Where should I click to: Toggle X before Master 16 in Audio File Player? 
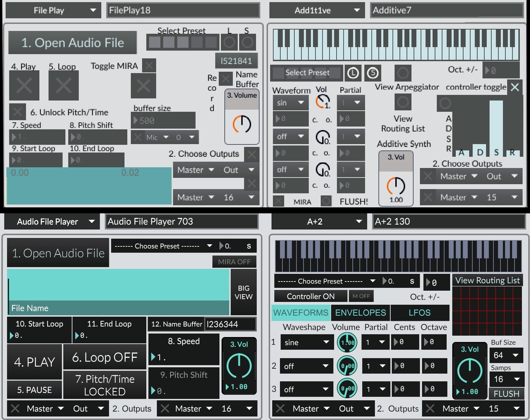tap(165, 408)
